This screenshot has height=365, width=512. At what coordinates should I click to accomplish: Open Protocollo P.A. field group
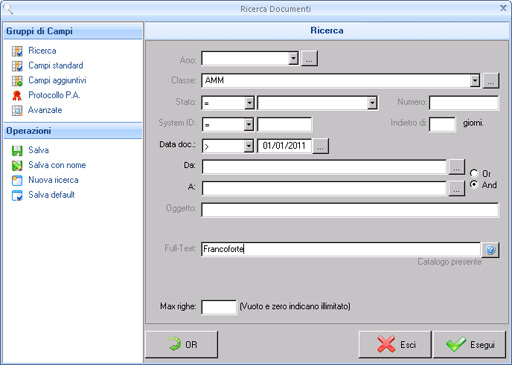[54, 95]
